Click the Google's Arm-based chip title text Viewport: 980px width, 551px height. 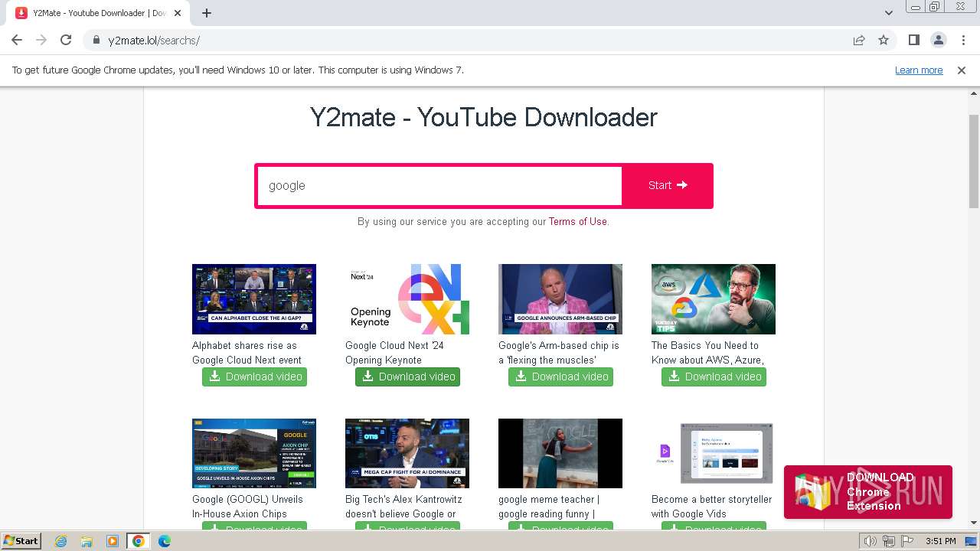559,353
